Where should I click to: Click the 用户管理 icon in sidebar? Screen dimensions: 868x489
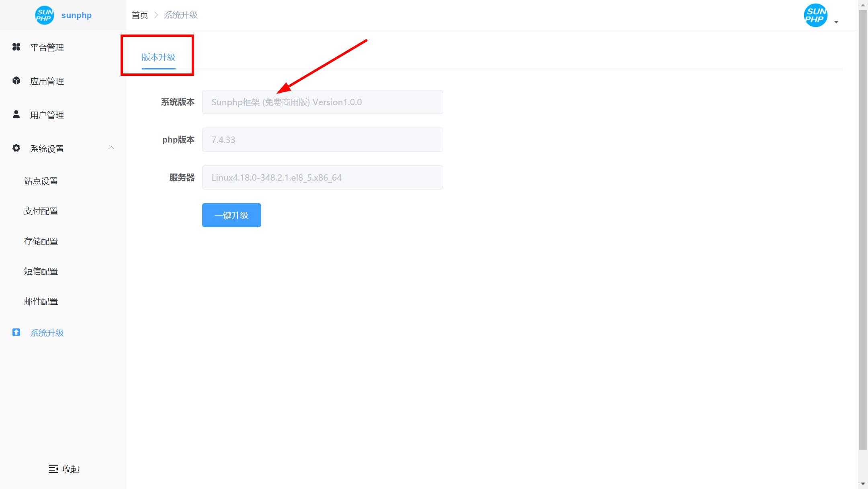click(x=16, y=114)
